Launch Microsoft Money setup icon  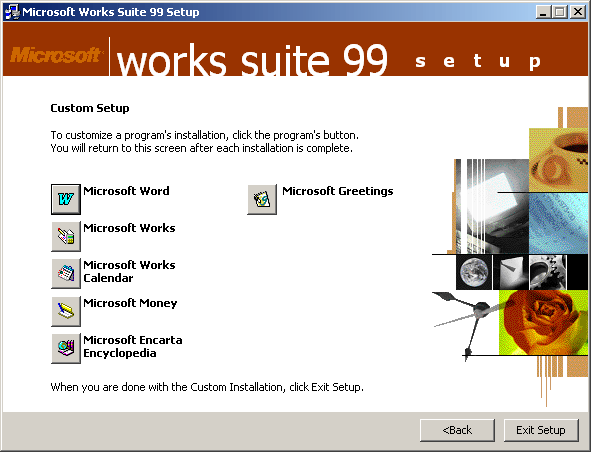[66, 311]
